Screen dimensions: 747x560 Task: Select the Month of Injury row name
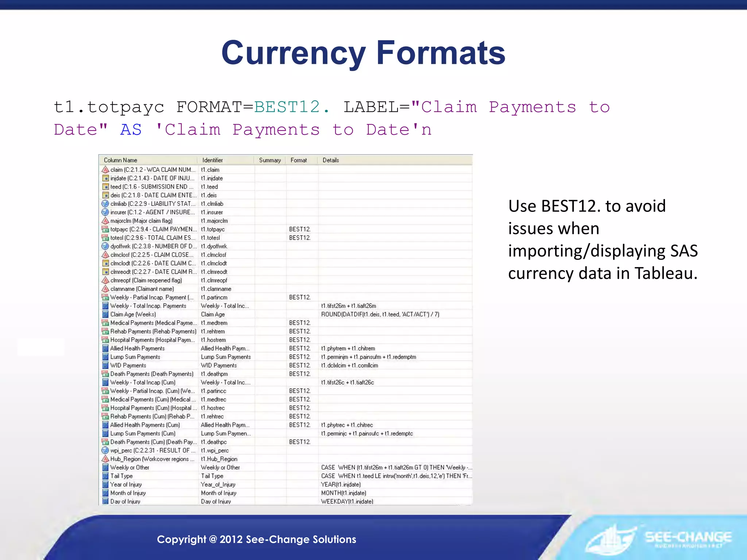click(x=128, y=493)
